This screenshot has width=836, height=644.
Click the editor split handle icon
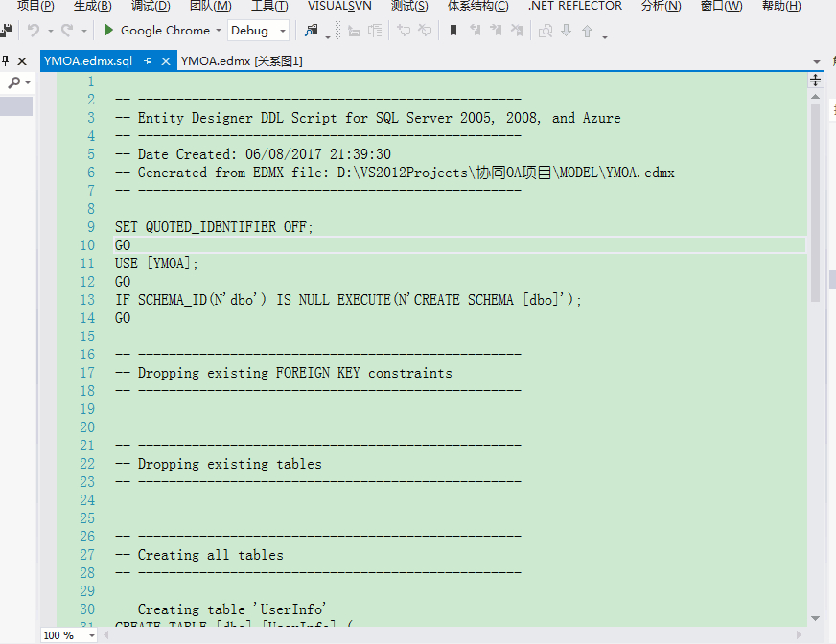(x=815, y=80)
